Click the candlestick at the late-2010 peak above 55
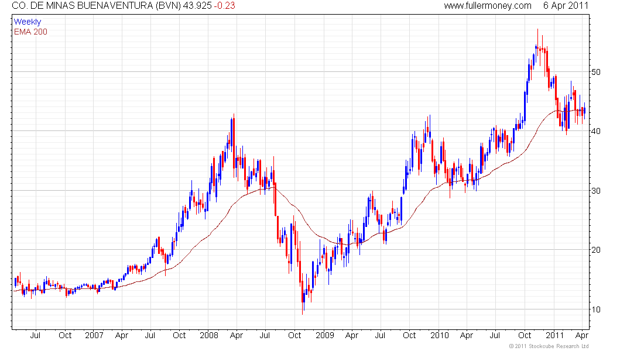644x351 pixels. coord(537,42)
